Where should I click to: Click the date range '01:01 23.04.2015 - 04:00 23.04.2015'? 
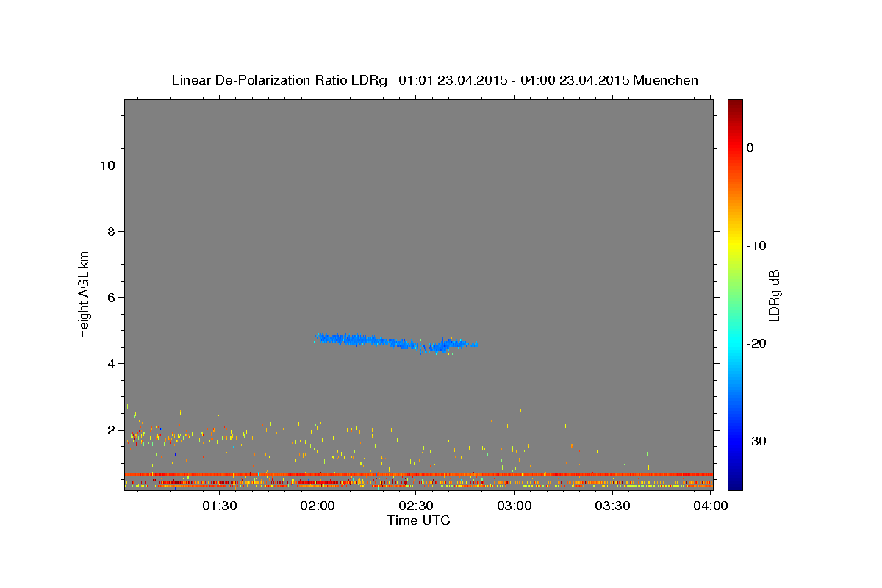tap(514, 80)
